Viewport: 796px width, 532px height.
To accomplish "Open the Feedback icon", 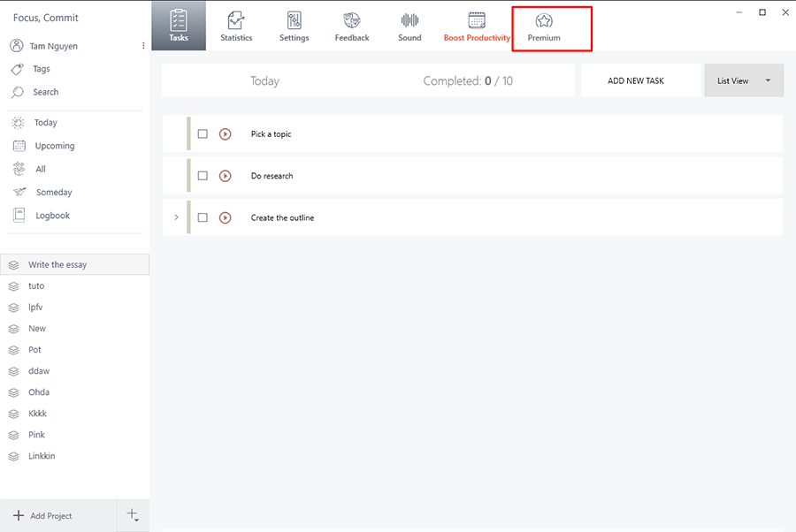I will [x=352, y=21].
